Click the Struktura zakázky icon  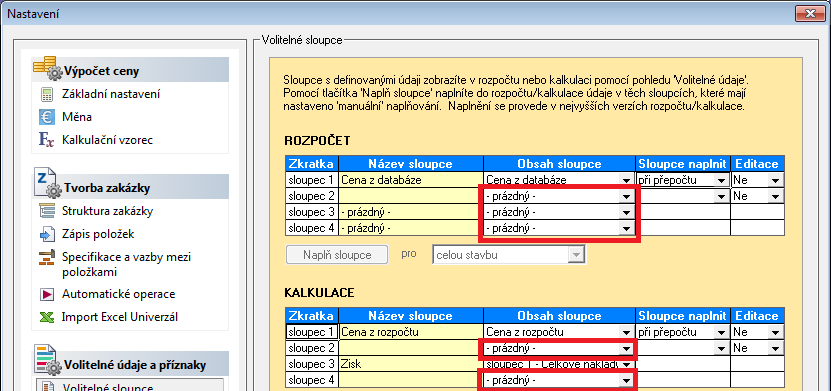click(x=47, y=211)
